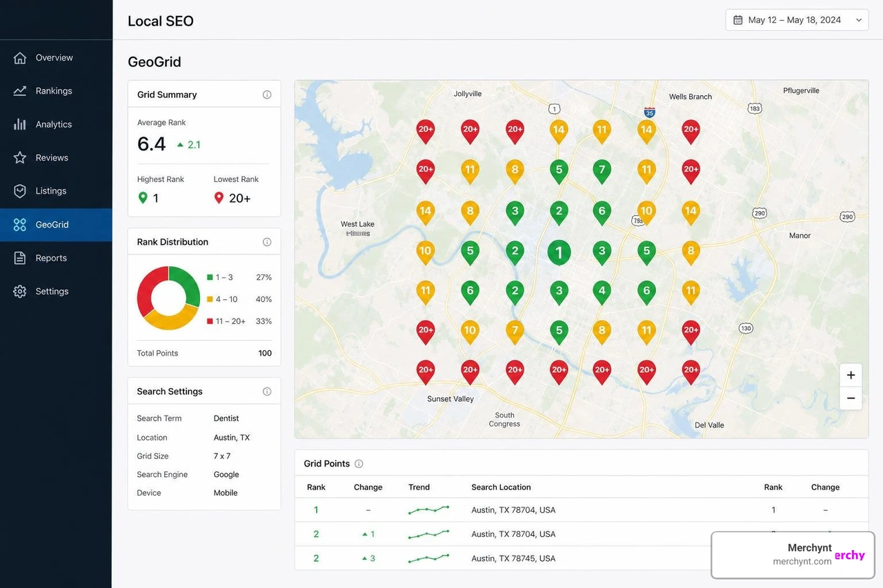Click the green 1 – 3 legend square
Screen dimensions: 883x588
[x=210, y=277]
